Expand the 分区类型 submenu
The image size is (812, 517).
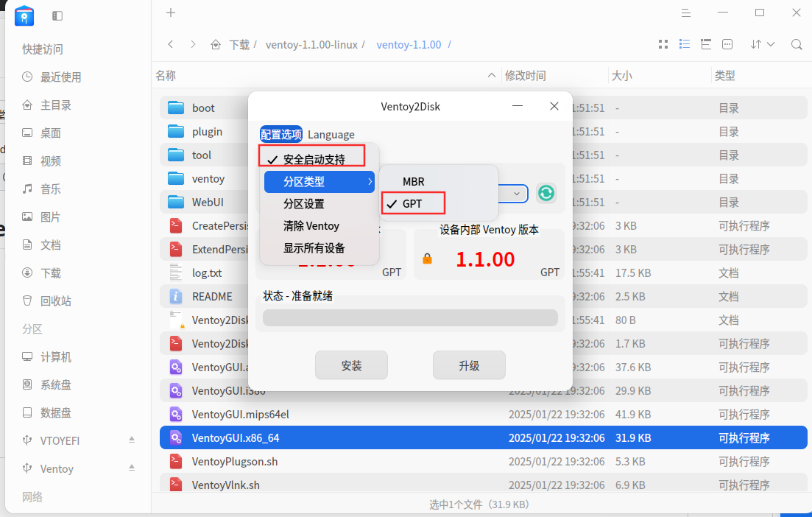(x=319, y=182)
